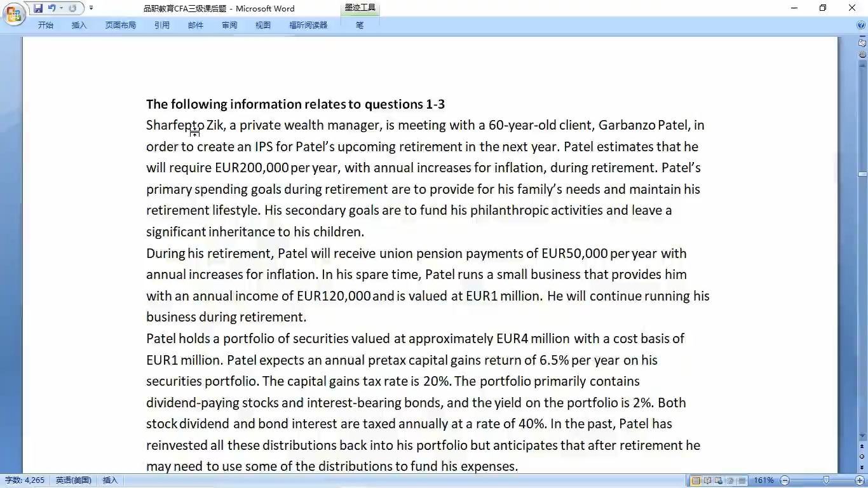The image size is (868, 488).
Task: Click the text "EUR50,000" in document
Action: (x=574, y=254)
